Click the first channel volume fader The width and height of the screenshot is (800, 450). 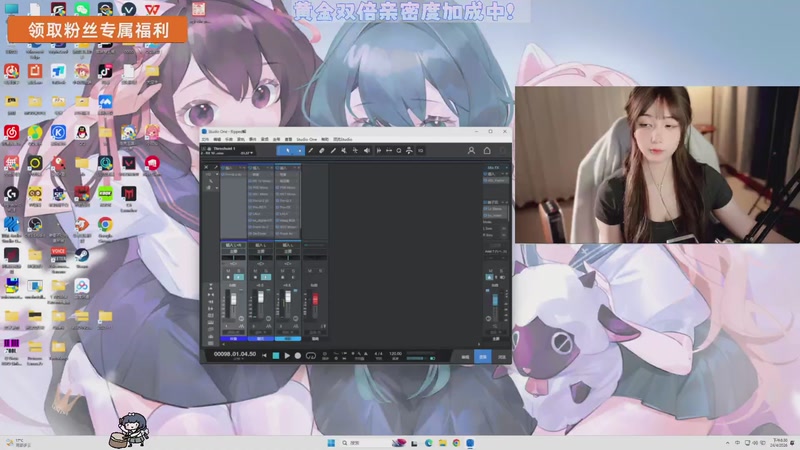(x=234, y=299)
